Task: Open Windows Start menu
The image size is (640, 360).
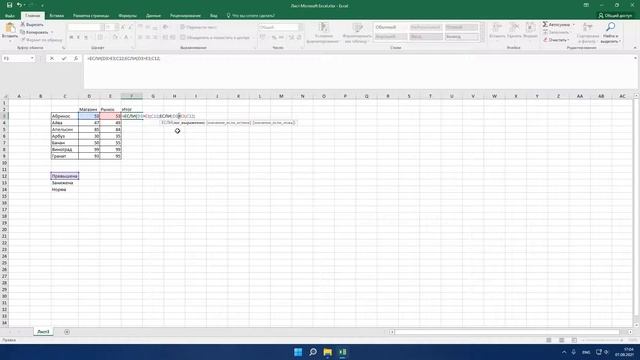Action: (298, 352)
